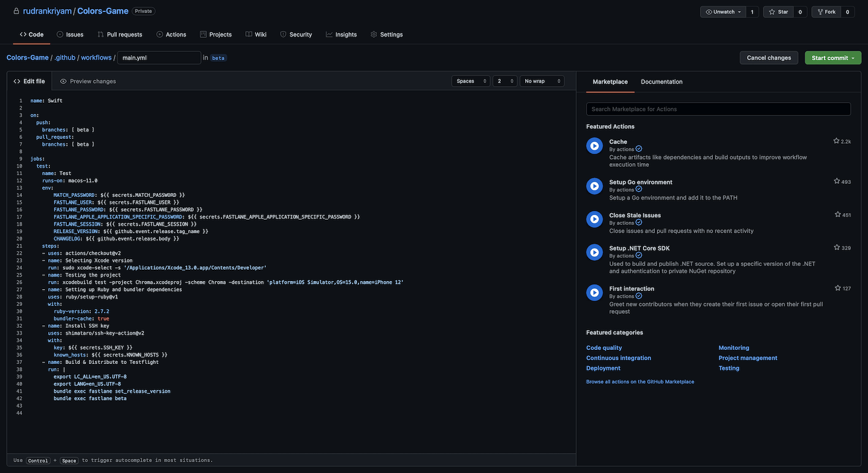Viewport: 868px width, 473px height.
Task: Open the workflows breadcrumb link
Action: pos(96,57)
